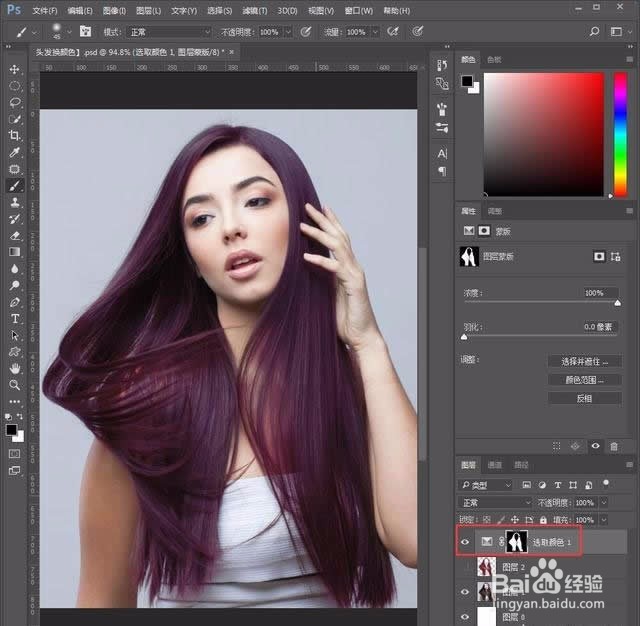Open the 图像(I) menu

(114, 11)
